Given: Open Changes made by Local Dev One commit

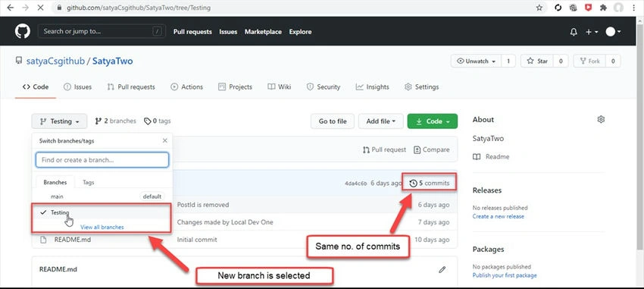Looking at the screenshot, I should point(225,222).
